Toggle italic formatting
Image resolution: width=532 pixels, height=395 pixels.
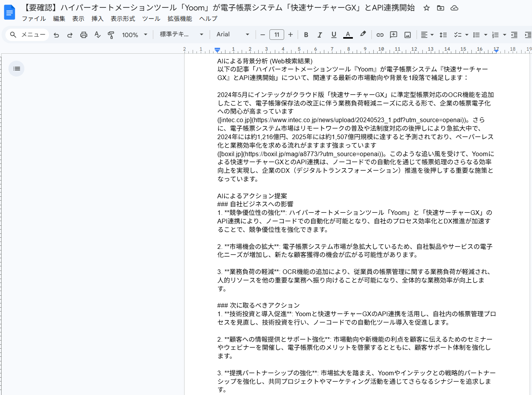[x=320, y=35]
